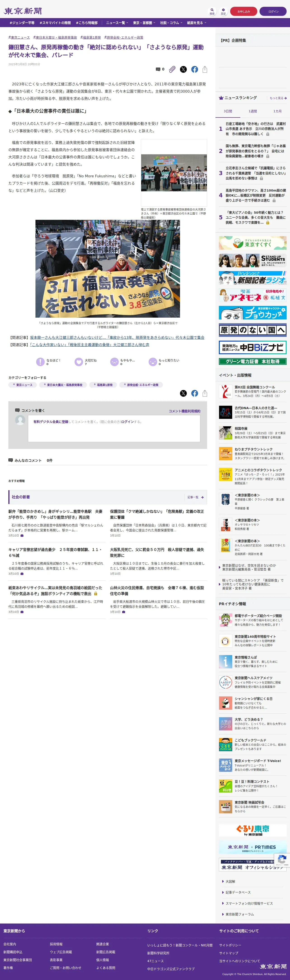Click the 東京新聞 logo in header
Viewport: 290px width, 980px height.
23,11
